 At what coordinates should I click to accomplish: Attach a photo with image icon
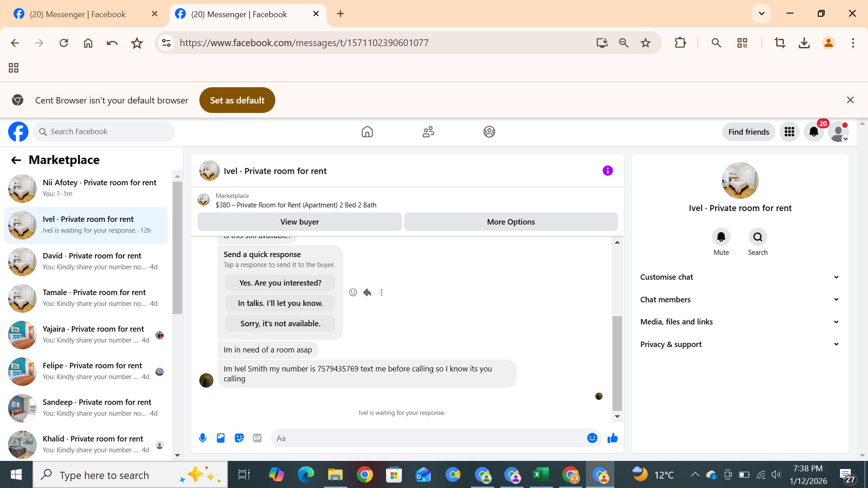[x=221, y=438]
